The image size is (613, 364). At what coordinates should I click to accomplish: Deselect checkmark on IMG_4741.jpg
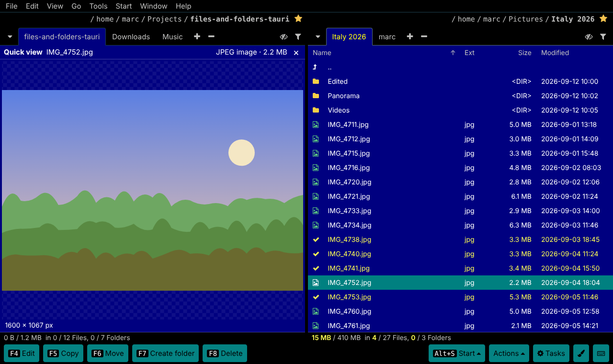316,268
